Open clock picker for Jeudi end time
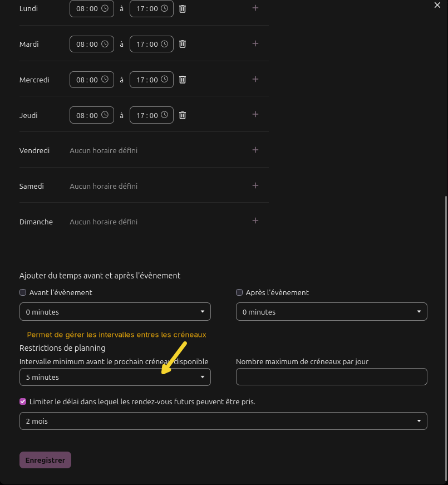 [x=165, y=115]
